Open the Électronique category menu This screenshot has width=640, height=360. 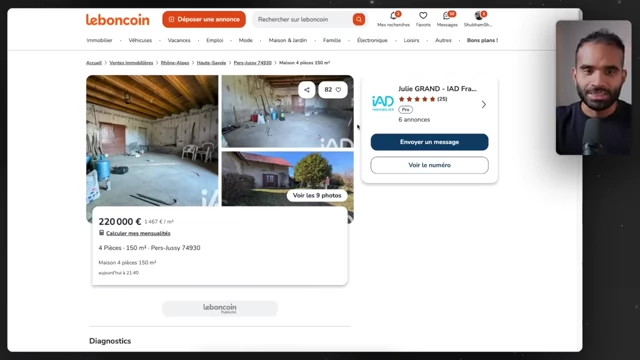pos(372,40)
